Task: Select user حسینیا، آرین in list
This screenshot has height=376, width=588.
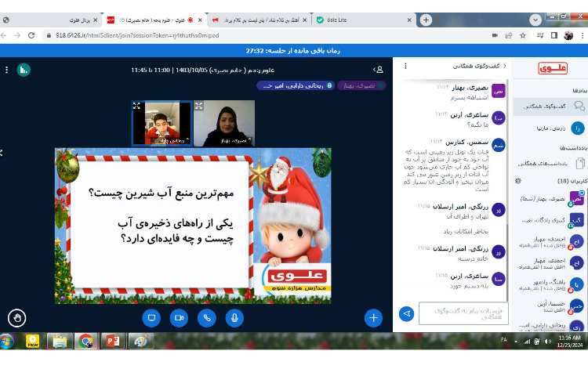Action: (x=550, y=307)
